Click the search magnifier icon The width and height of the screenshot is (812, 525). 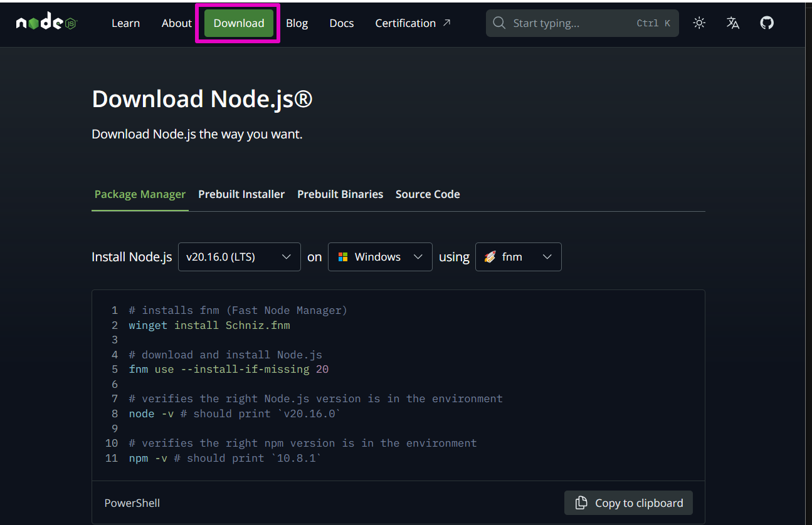(x=499, y=23)
